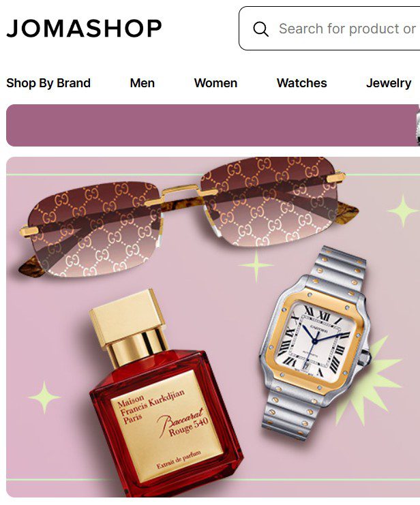Open the Watches category menu
Image resolution: width=420 pixels, height=505 pixels.
tap(301, 83)
